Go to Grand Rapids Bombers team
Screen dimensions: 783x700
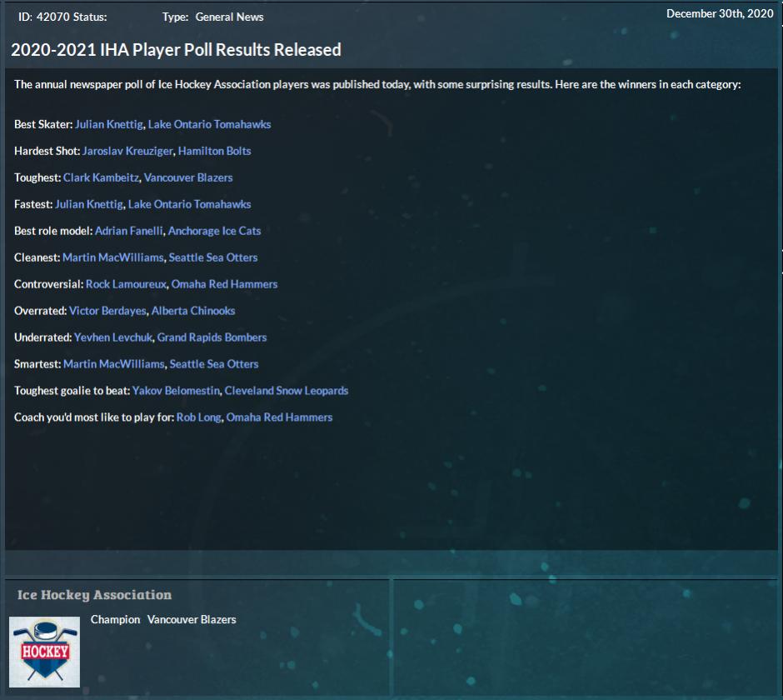pyautogui.click(x=212, y=337)
